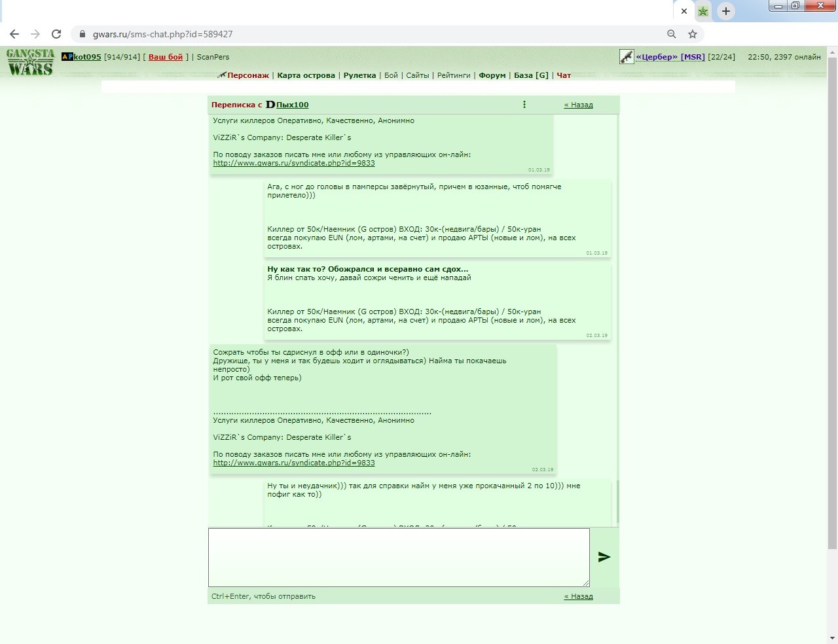Open syndicate link in the 02.03.19 message

coord(294,463)
